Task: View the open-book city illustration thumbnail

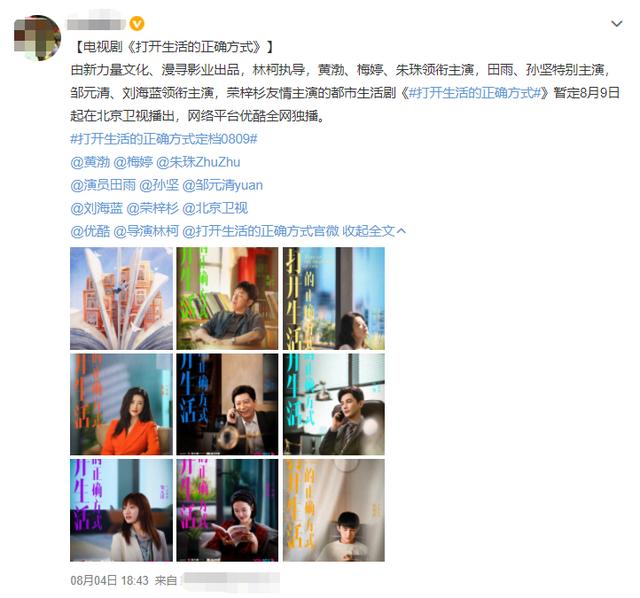Action: [121, 298]
